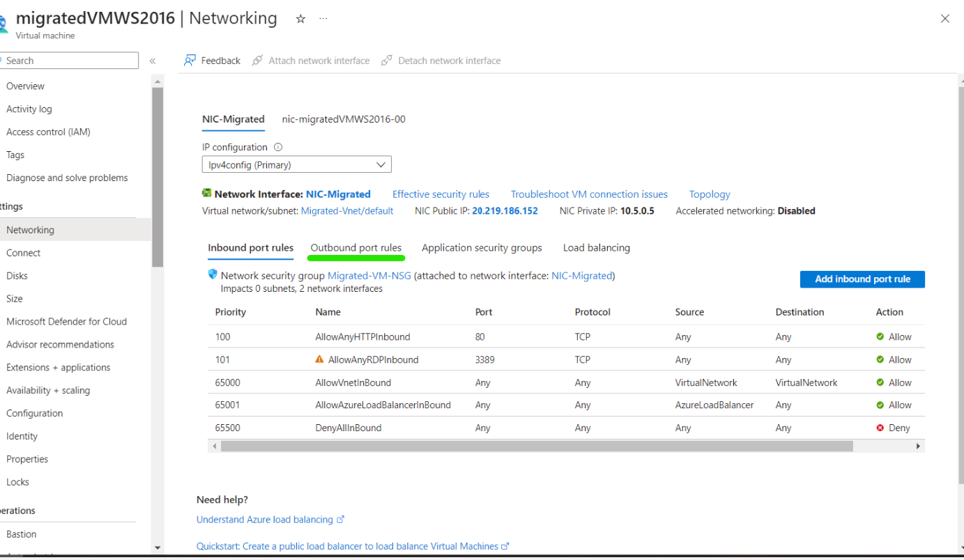Click the Feedback icon button
Image resolution: width=964 pixels, height=560 pixels.
190,61
